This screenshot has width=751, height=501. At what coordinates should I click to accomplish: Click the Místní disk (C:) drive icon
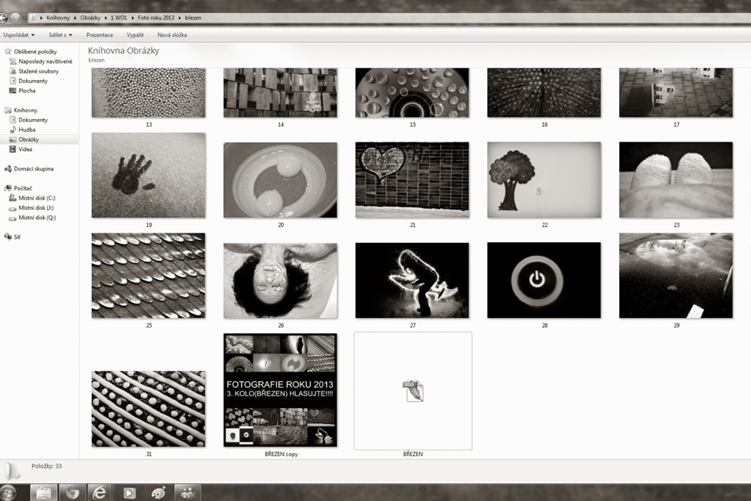(13, 198)
